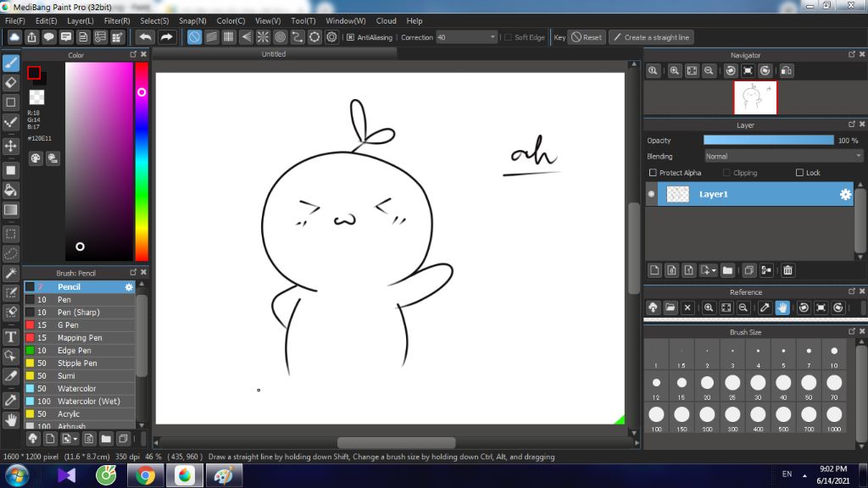Turn snap off in toolbar

point(194,37)
